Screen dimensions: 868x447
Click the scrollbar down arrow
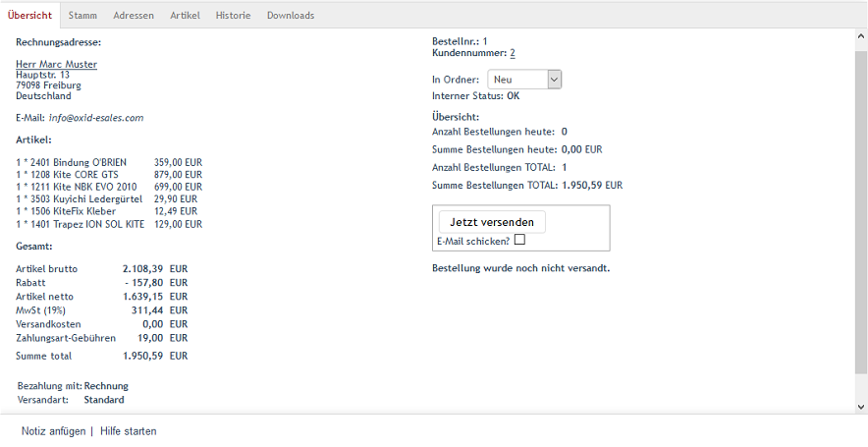pos(861,406)
